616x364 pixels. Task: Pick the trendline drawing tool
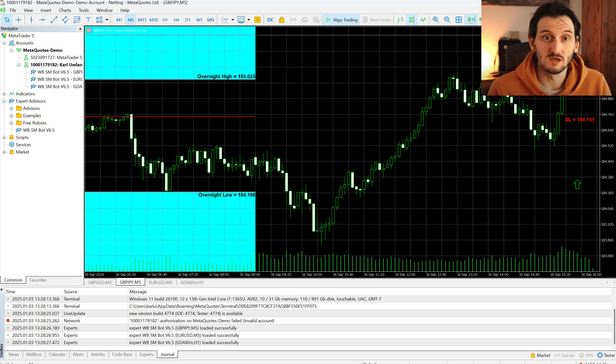54,20
